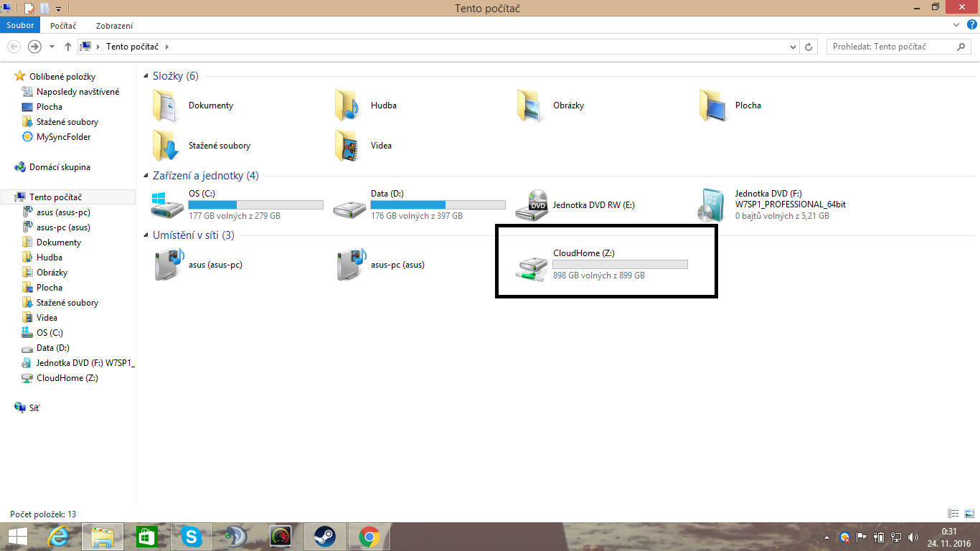The height and width of the screenshot is (551, 980).
Task: Open Steam from the taskbar
Action: pyautogui.click(x=325, y=537)
